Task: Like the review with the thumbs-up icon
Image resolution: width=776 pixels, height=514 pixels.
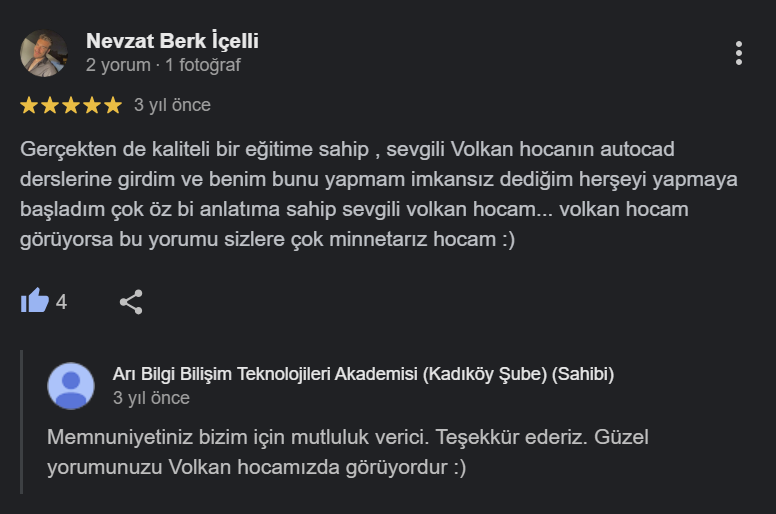Action: point(35,301)
